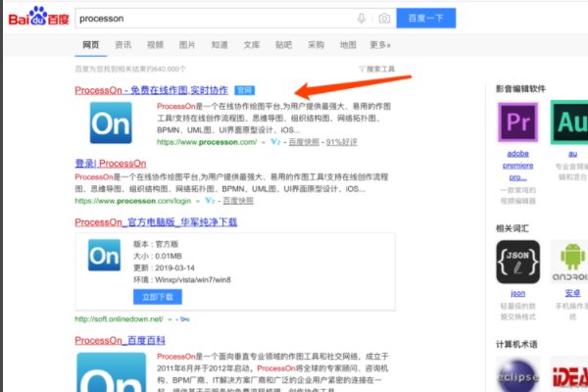Visit soft.onlinedown.net URL link
This screenshot has width=588, height=392.
(119, 319)
